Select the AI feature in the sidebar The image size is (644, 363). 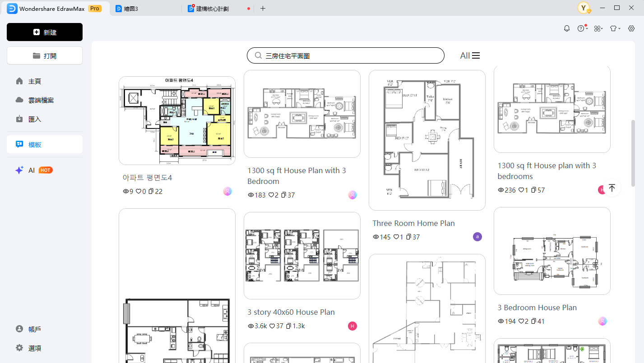click(x=32, y=170)
